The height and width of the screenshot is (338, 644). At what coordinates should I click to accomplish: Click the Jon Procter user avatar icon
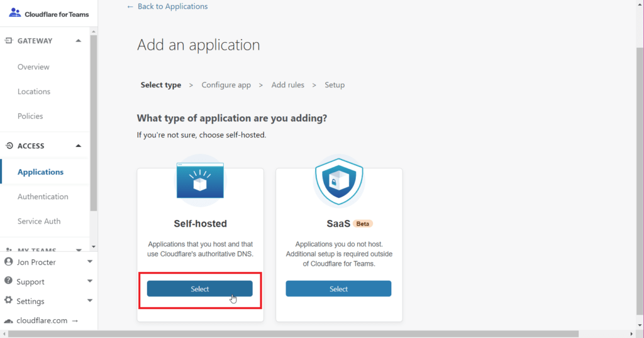coord(8,262)
